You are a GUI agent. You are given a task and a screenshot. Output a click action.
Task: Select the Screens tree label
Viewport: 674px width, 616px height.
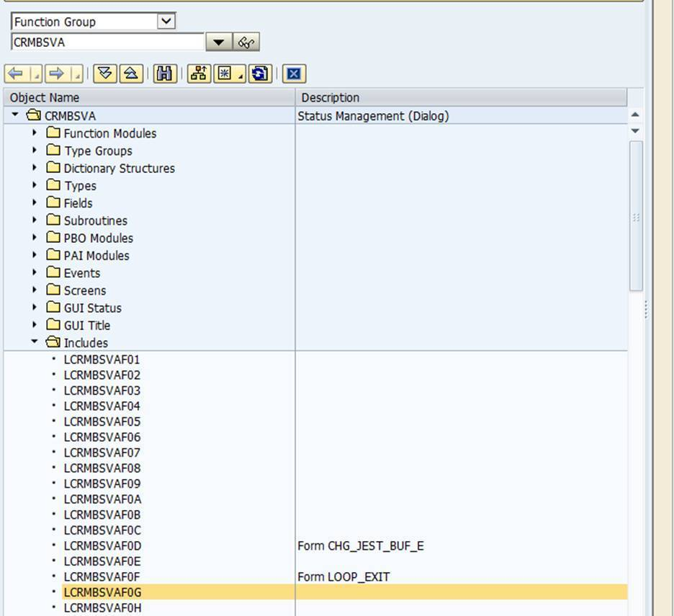85,291
